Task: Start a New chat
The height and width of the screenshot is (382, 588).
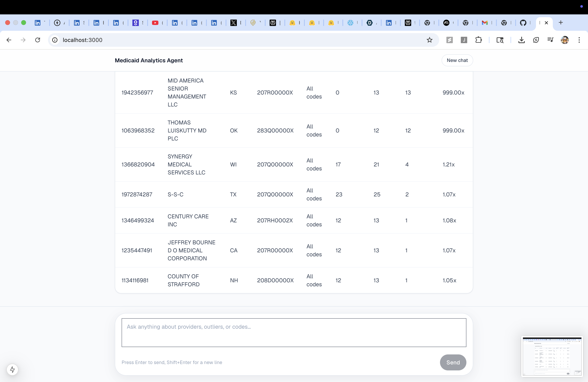Action: coord(457,61)
